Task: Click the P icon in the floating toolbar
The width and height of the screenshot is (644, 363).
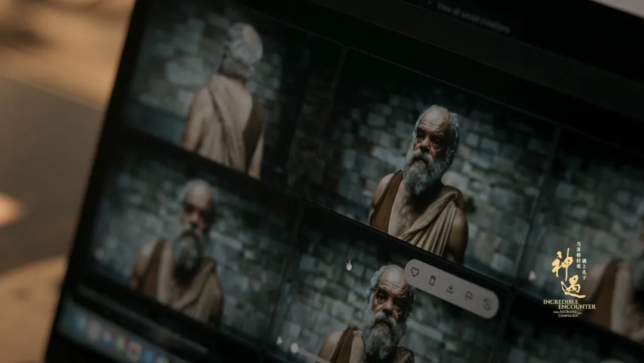Action: (469, 296)
